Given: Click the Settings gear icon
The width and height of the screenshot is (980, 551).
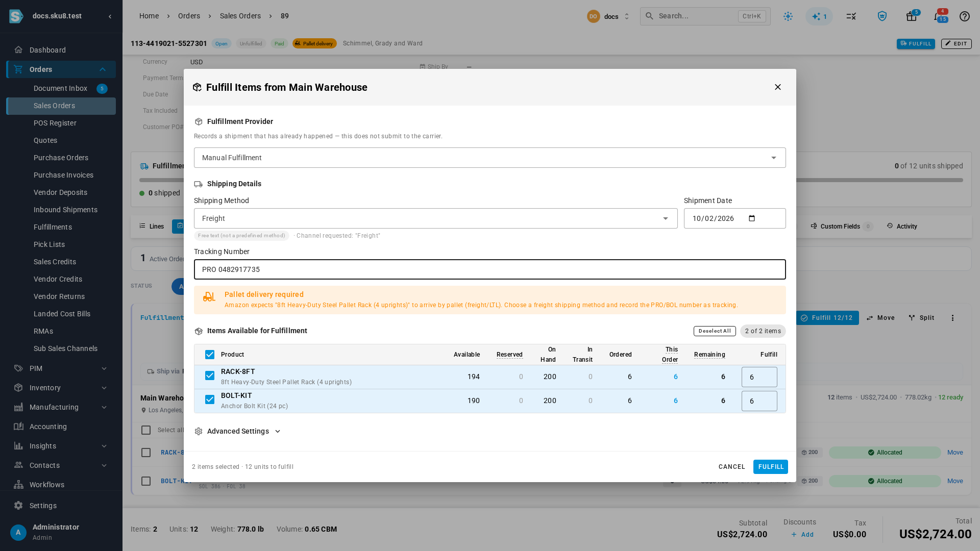Looking at the screenshot, I should pyautogui.click(x=18, y=506).
